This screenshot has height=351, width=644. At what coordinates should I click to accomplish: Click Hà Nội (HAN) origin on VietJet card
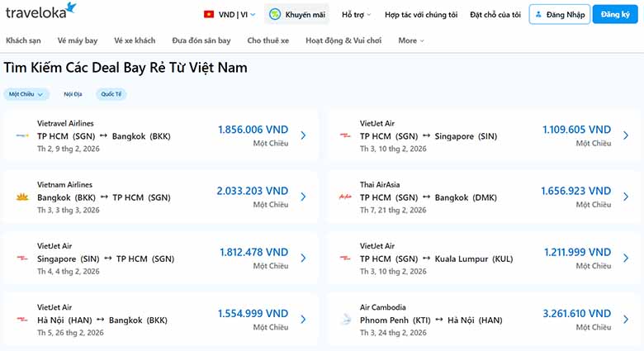click(x=64, y=320)
